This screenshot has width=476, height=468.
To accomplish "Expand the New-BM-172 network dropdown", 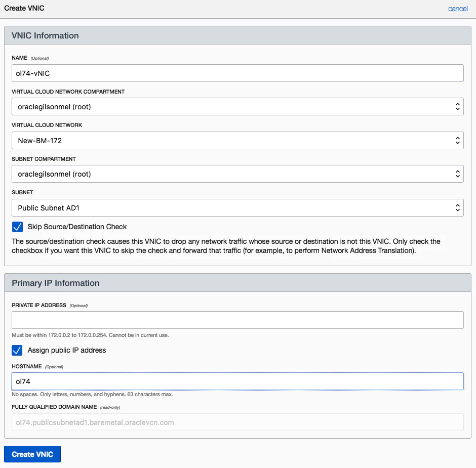I will coord(237,140).
